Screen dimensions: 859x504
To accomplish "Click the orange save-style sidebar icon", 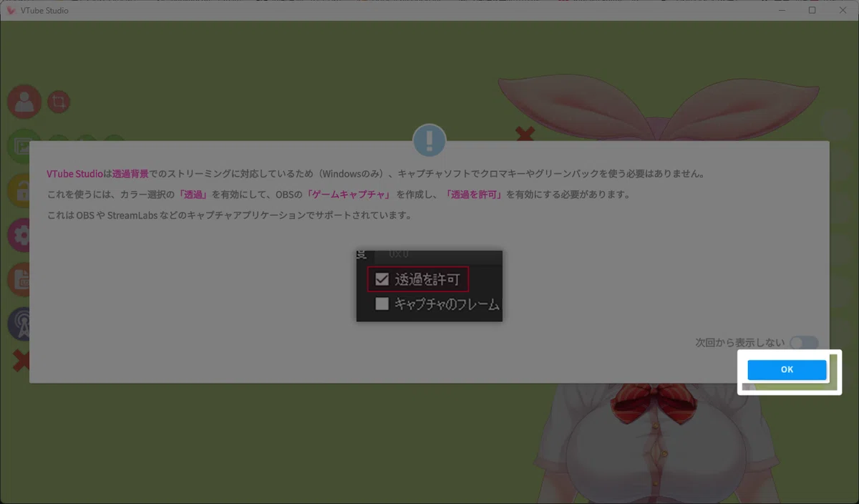I will click(x=19, y=279).
